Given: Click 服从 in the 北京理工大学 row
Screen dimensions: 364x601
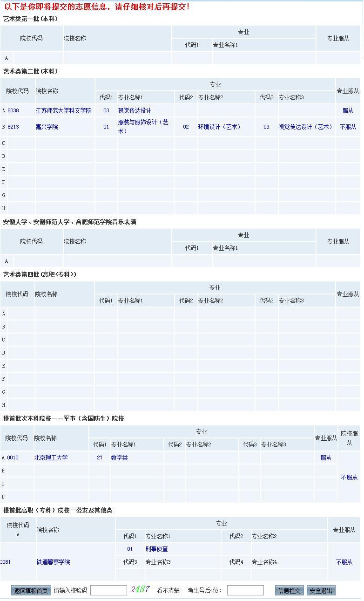Looking at the screenshot, I should (326, 458).
